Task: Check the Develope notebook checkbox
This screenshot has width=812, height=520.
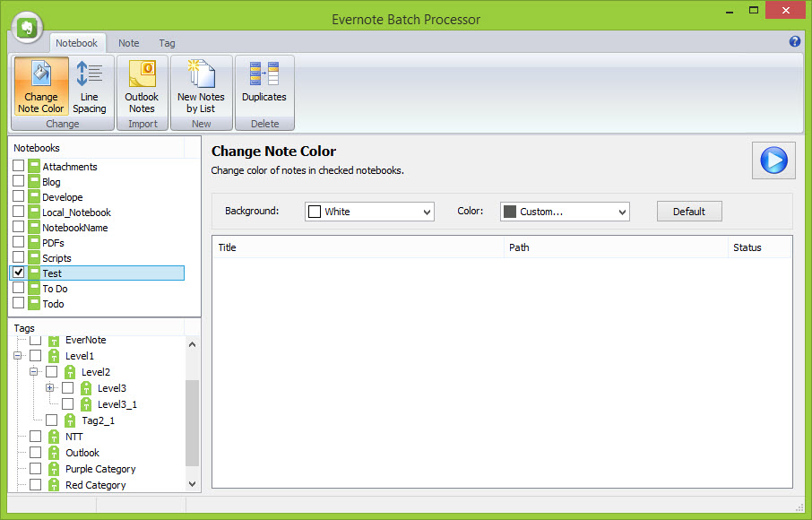Action: pyautogui.click(x=19, y=196)
